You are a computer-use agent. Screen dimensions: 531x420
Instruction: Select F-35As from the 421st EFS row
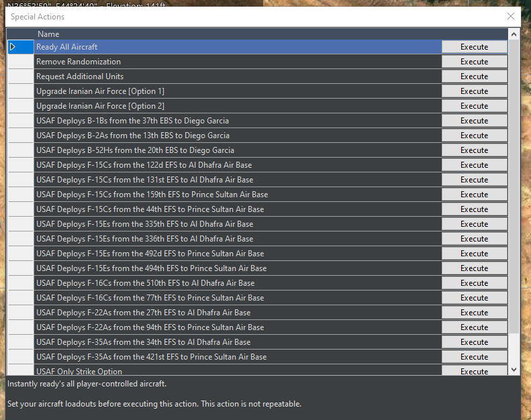click(x=238, y=357)
